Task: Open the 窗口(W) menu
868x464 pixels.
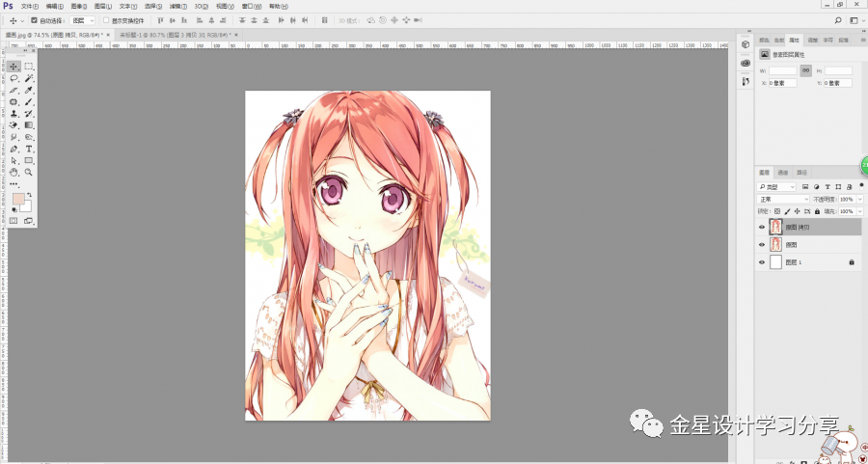Action: coord(252,7)
